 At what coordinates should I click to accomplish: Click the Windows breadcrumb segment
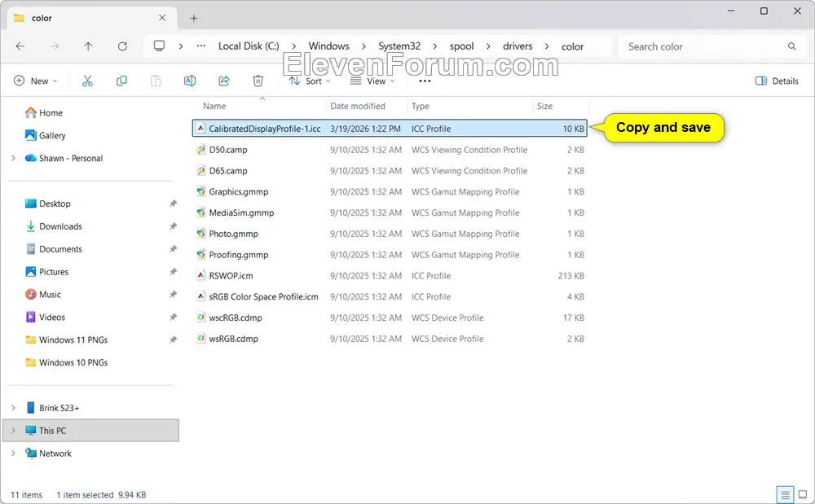point(328,46)
